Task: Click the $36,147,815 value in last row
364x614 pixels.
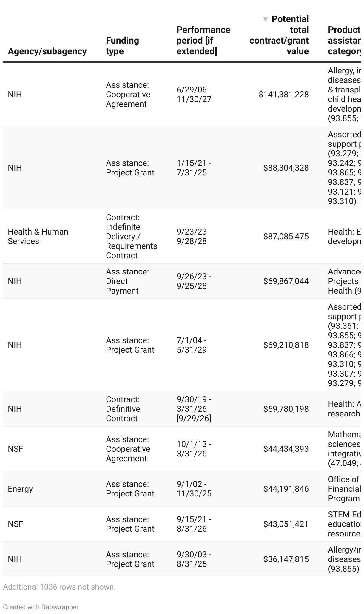Action: click(286, 559)
